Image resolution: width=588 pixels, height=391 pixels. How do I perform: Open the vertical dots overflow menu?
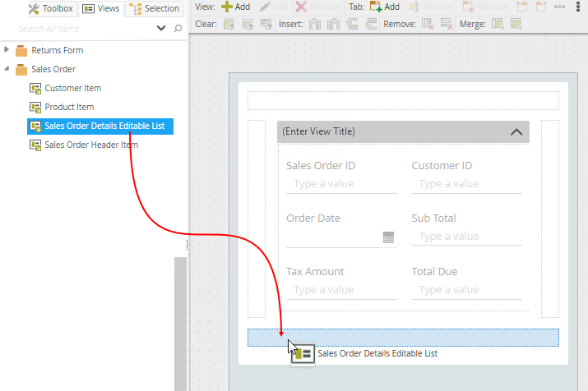pyautogui.click(x=578, y=7)
